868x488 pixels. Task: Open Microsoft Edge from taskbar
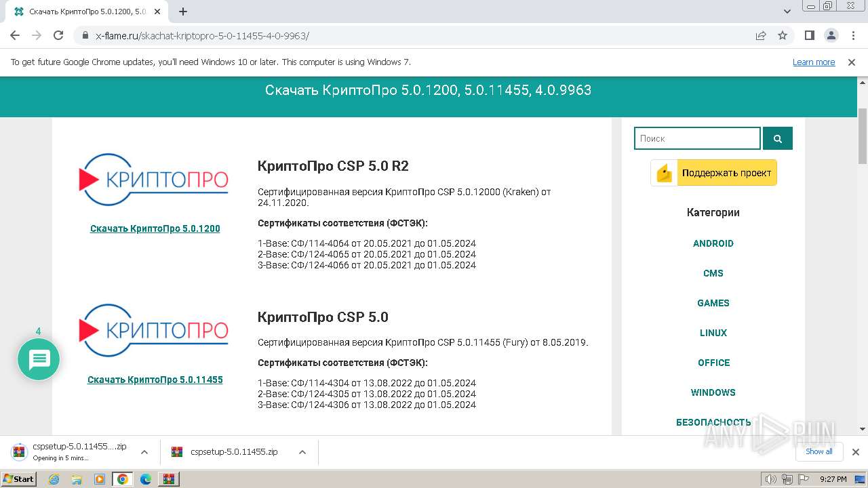[146, 479]
